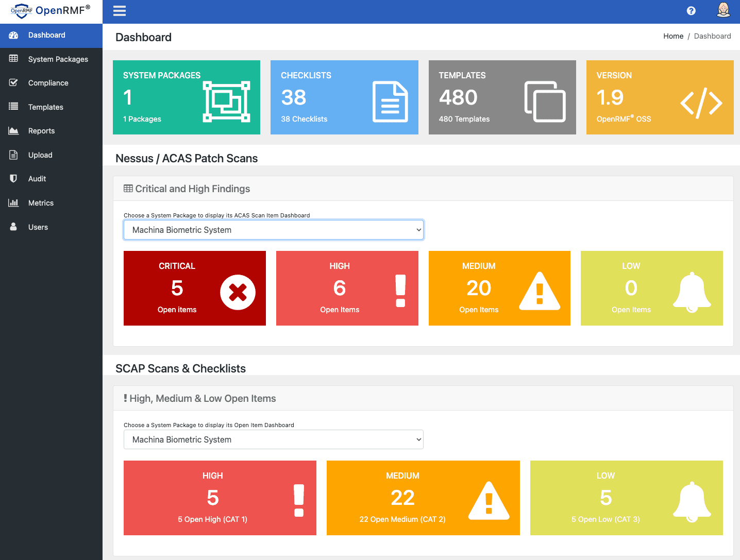Open the Audit section
740x560 pixels.
click(x=37, y=179)
